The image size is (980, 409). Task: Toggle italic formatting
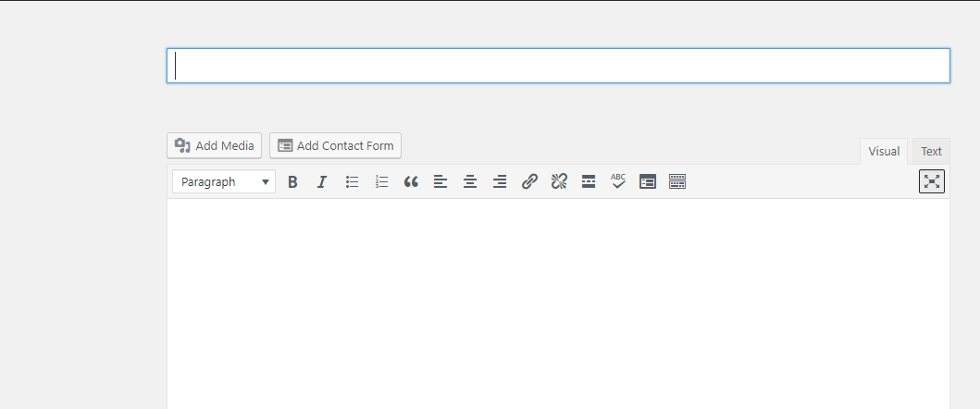click(322, 182)
